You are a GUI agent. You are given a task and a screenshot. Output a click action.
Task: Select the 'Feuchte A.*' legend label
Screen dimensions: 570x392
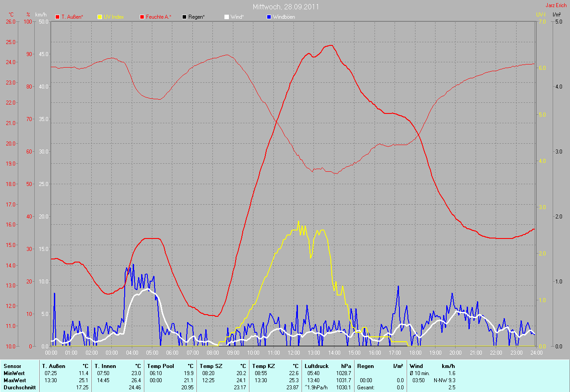159,17
